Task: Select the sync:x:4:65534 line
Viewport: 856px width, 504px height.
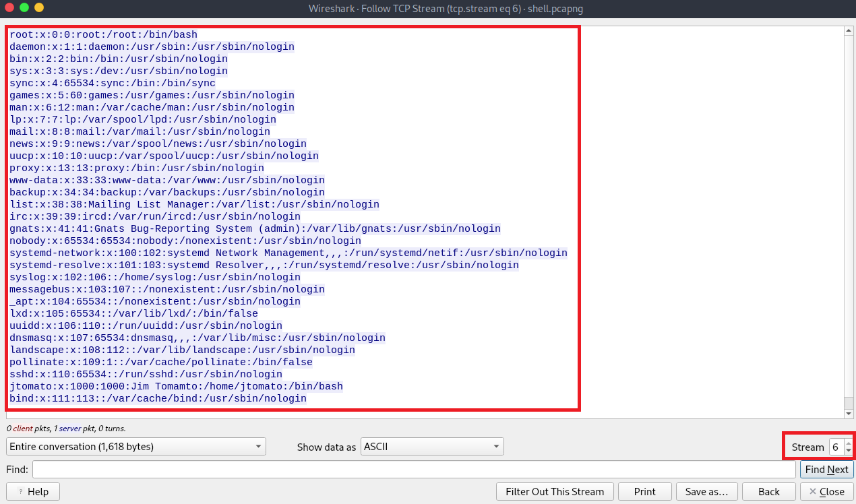Action: (113, 83)
